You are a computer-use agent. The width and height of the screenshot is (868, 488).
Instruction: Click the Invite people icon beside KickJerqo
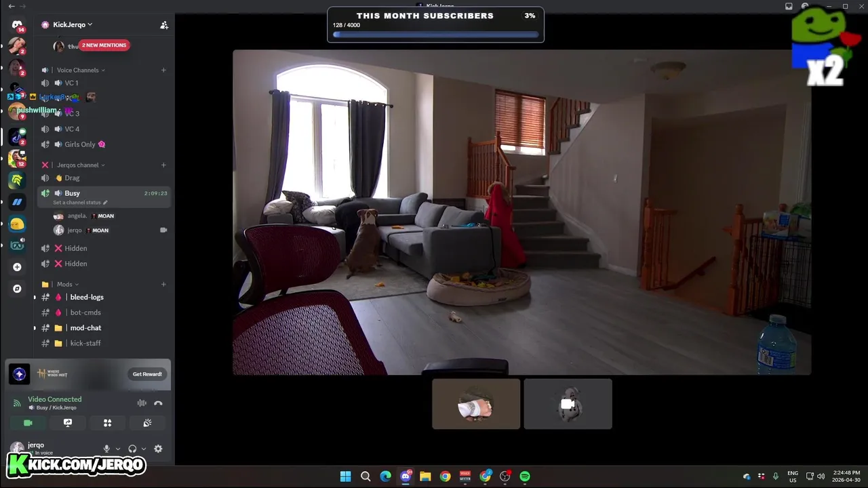(164, 25)
